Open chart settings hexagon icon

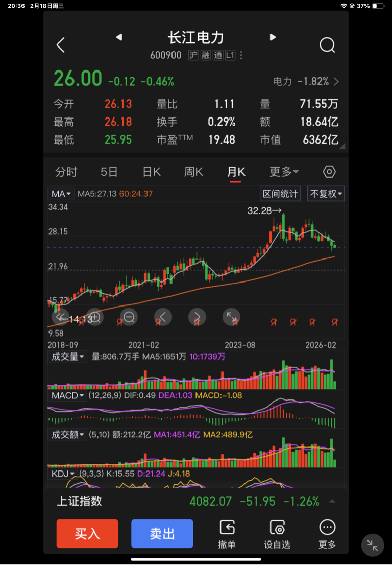[x=329, y=172]
